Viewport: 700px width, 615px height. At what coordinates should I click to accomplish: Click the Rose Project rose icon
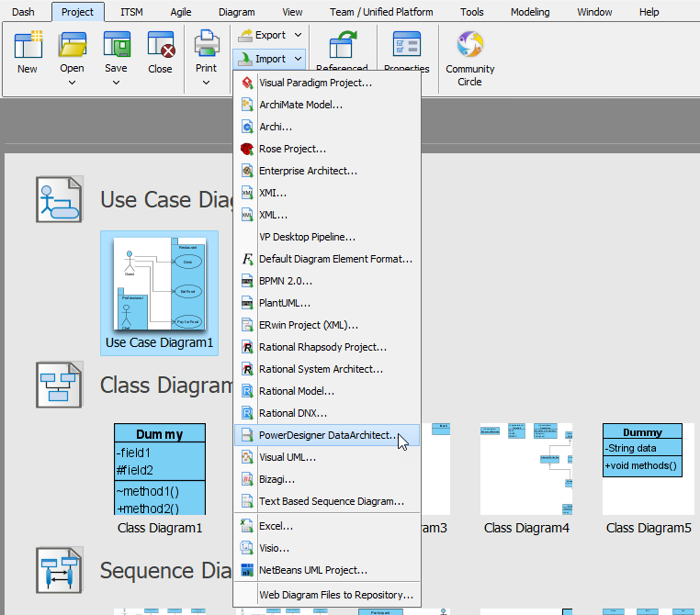click(247, 149)
